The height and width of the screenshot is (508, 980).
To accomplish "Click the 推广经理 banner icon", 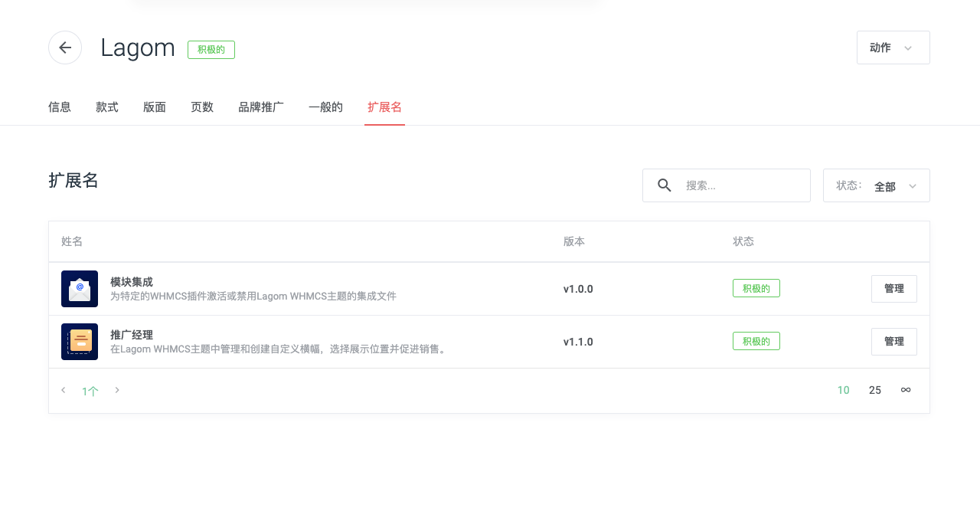I will coord(80,342).
